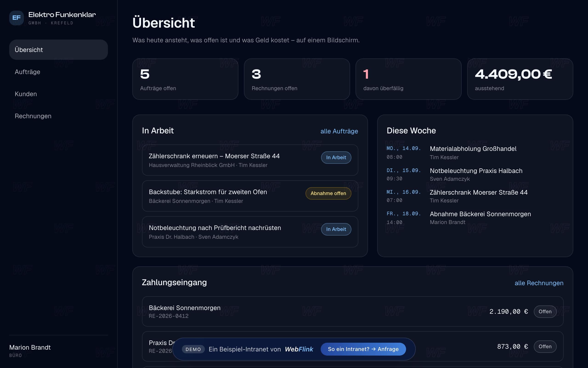
Task: Open the 'Rechnungen offen' stat card
Action: [x=297, y=79]
